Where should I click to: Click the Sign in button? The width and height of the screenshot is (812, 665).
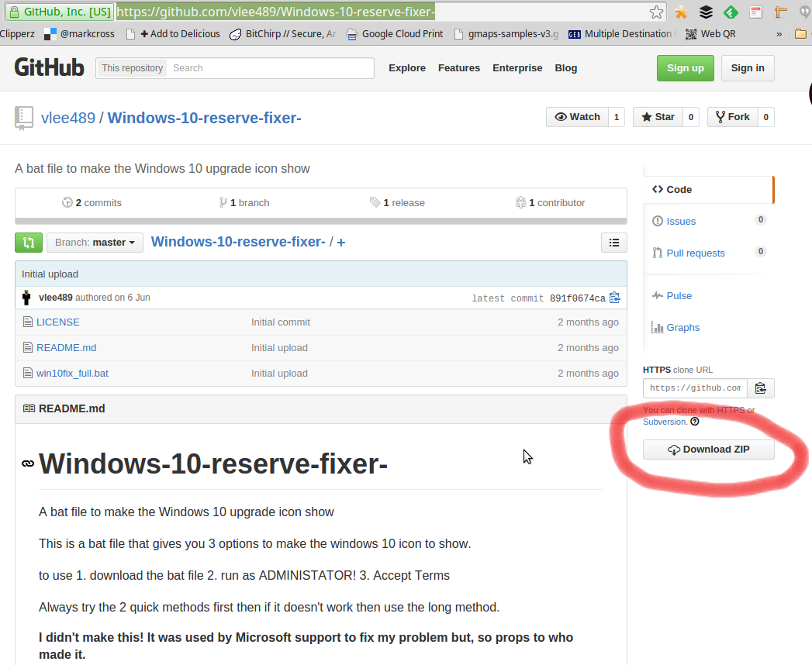748,67
